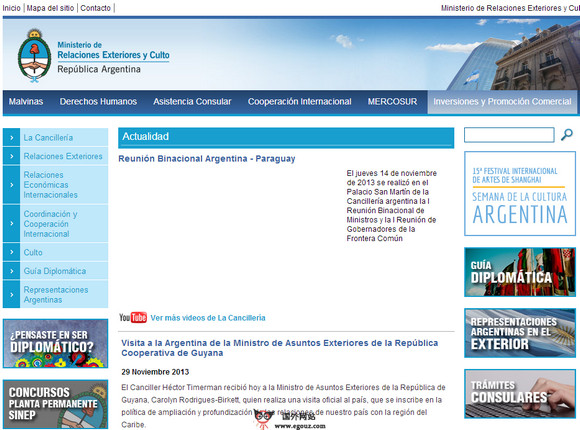Click Ver más videos de La Cancillería
The height and width of the screenshot is (430, 580).
(x=208, y=318)
